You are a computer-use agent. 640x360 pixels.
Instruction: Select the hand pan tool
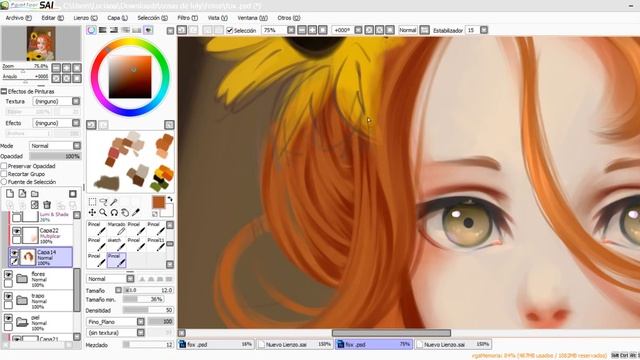[125, 213]
